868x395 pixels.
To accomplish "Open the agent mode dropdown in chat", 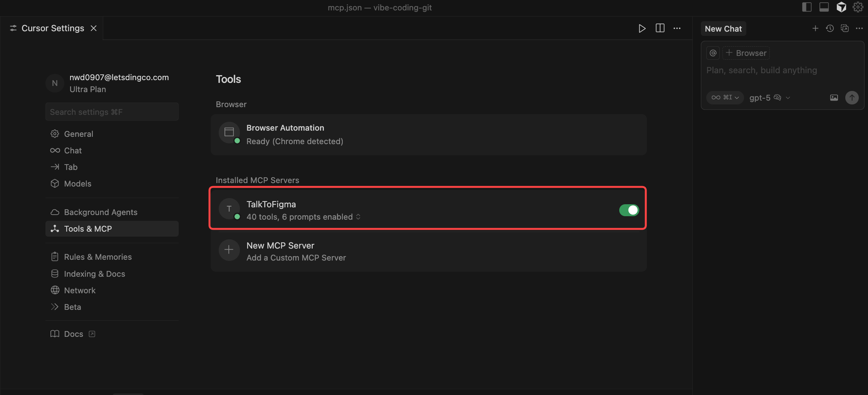I will coord(725,98).
